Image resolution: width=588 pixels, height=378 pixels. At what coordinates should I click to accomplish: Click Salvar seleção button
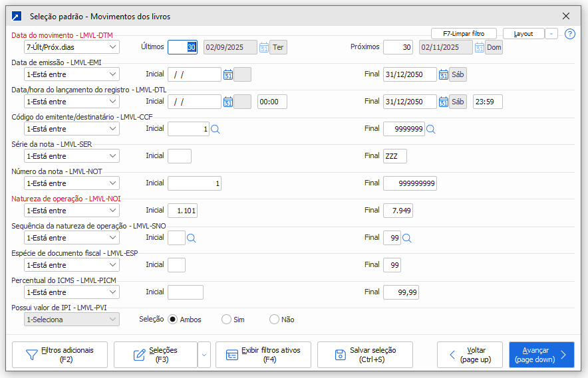365,355
